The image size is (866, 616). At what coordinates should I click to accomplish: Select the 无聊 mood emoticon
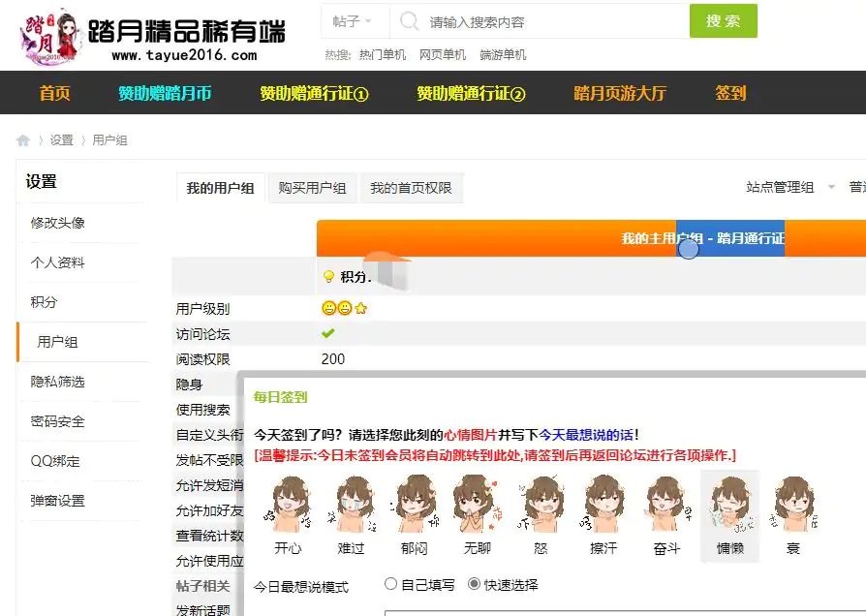click(478, 505)
